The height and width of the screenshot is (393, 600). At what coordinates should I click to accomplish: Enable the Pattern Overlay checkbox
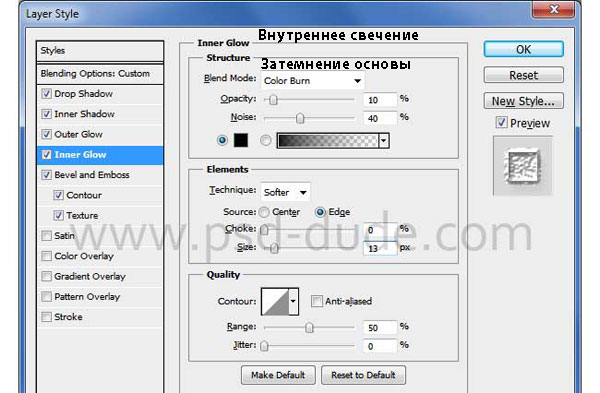pyautogui.click(x=46, y=297)
